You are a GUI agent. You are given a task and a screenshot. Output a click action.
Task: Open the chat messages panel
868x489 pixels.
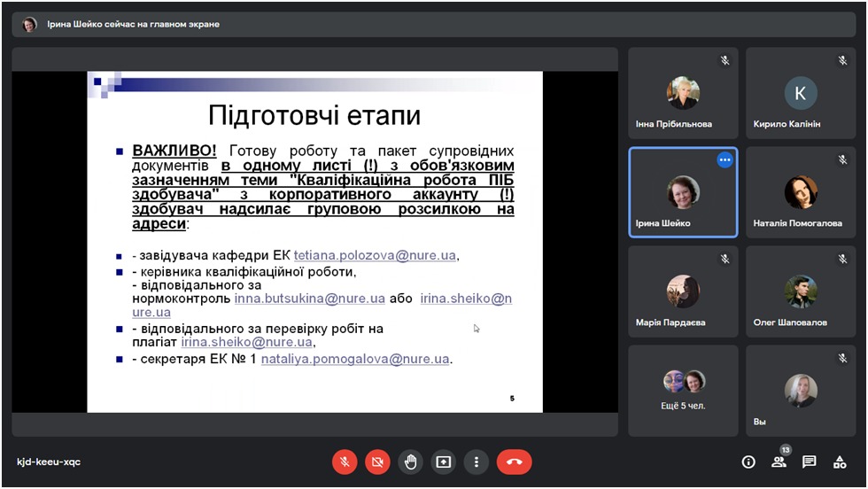coord(809,462)
